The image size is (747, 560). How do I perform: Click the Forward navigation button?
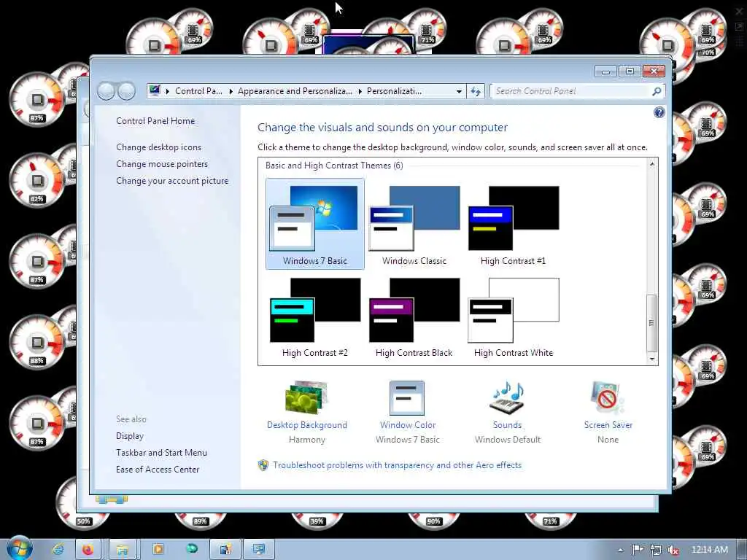[x=126, y=91]
